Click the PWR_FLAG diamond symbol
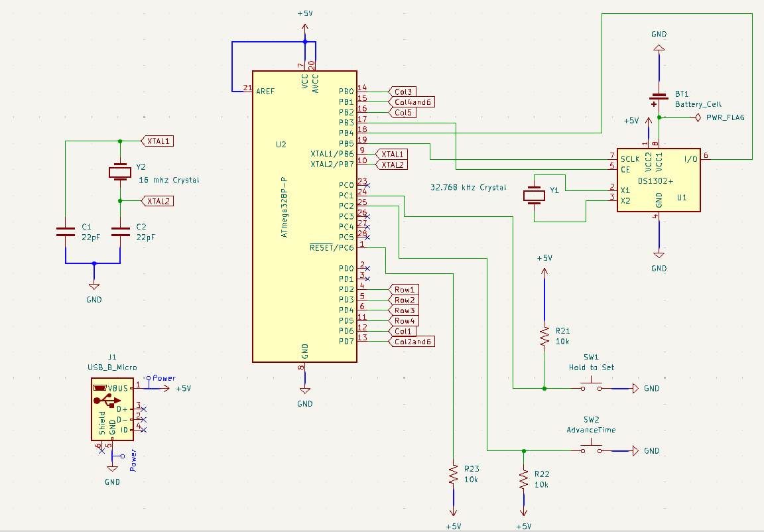 coord(698,117)
